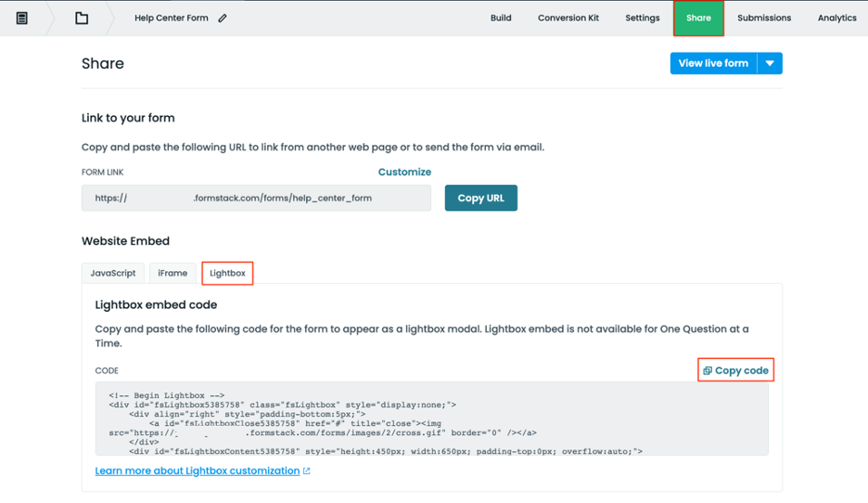Open the Build tab
This screenshot has width=868, height=503.
pos(501,18)
